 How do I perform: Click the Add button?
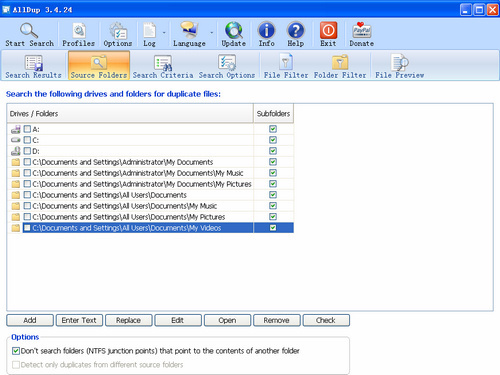[x=30, y=320]
